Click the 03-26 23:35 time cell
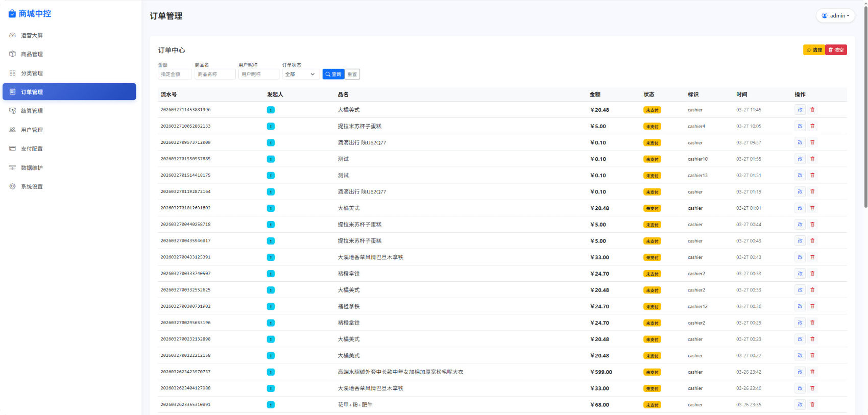 click(749, 405)
